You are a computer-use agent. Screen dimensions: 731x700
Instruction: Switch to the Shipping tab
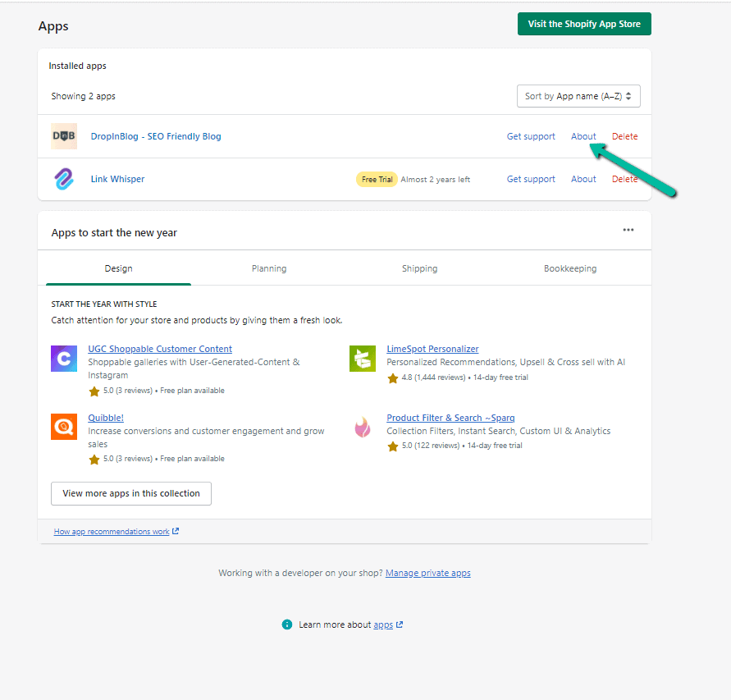(x=419, y=268)
